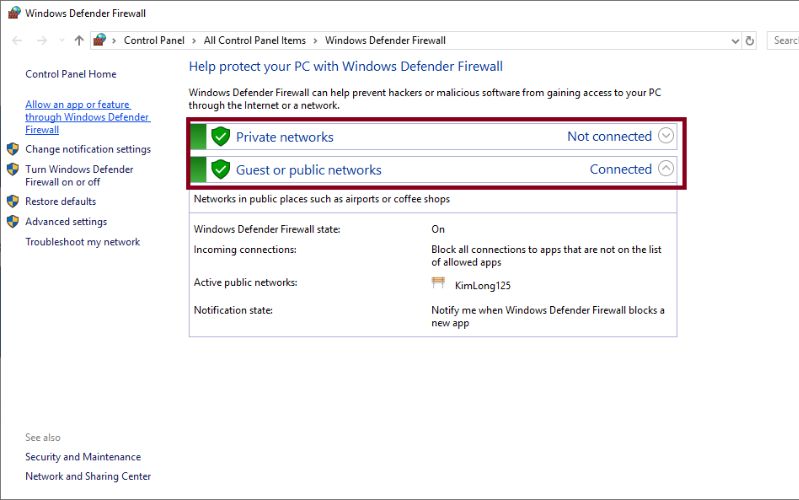Open the breadcrumb arrow after All Control Panel Items

[315, 41]
